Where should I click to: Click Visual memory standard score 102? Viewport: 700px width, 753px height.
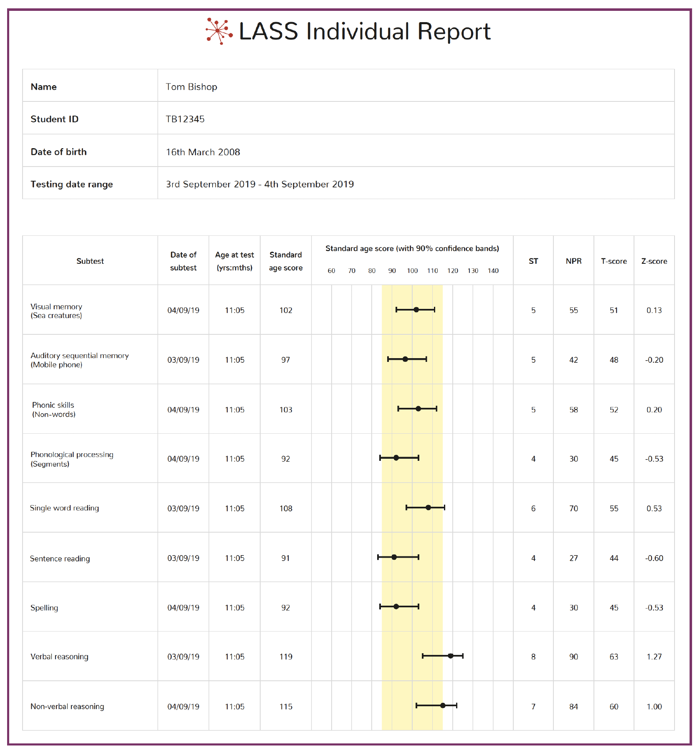(286, 311)
